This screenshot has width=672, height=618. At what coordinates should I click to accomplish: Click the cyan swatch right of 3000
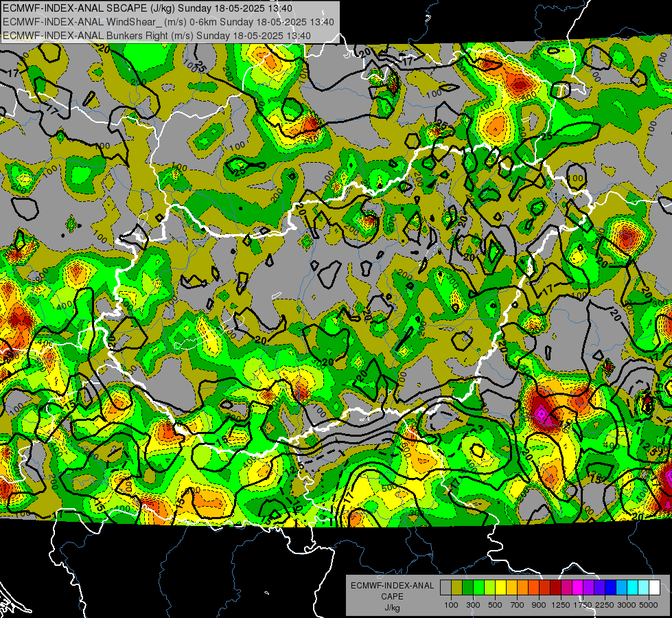coord(633,588)
